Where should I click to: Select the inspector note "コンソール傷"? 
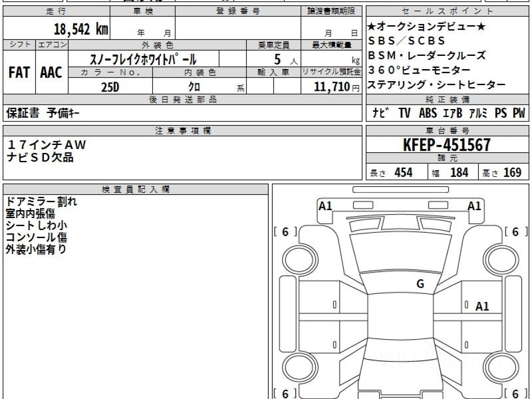pos(36,237)
